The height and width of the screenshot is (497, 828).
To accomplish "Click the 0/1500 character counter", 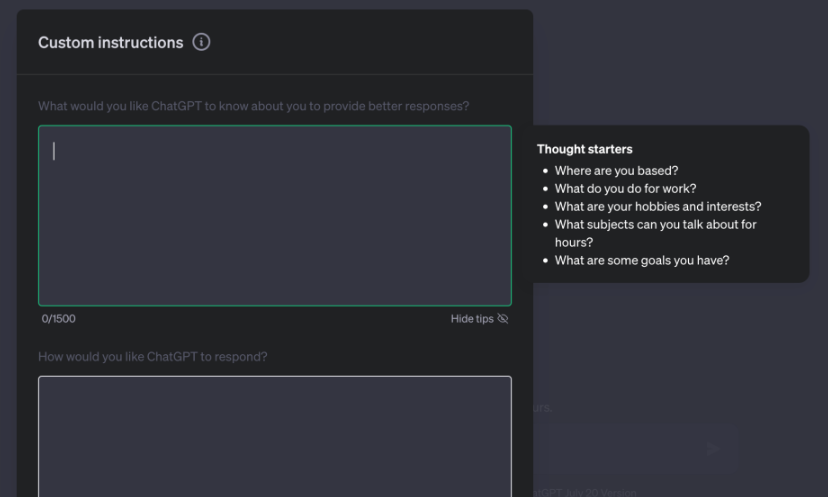I will click(59, 318).
